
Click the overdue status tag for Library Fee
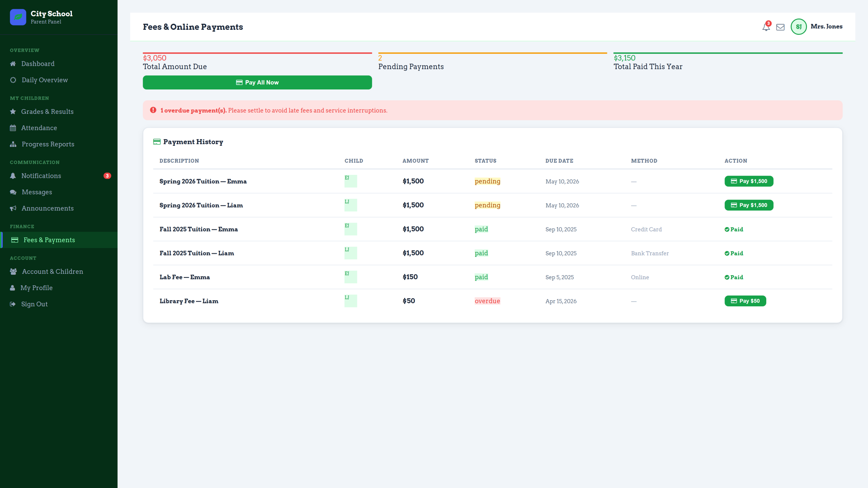click(487, 301)
